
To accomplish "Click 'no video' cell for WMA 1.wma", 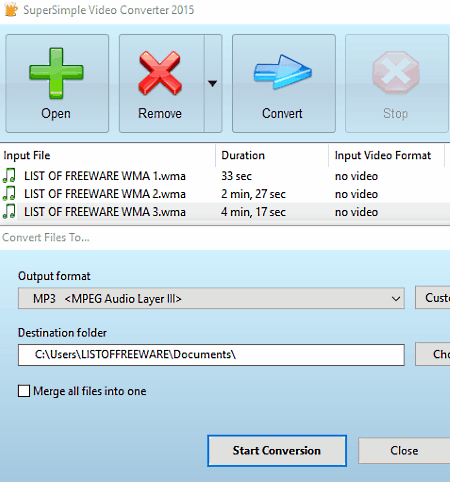I will (x=356, y=176).
